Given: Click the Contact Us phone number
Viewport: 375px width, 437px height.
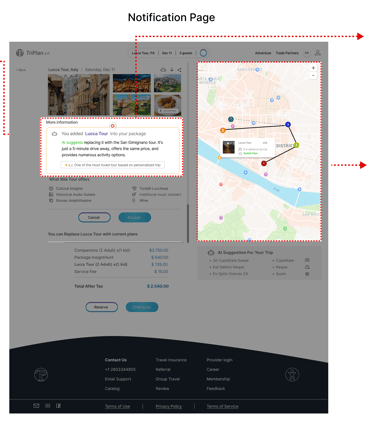Looking at the screenshot, I should tap(120, 369).
